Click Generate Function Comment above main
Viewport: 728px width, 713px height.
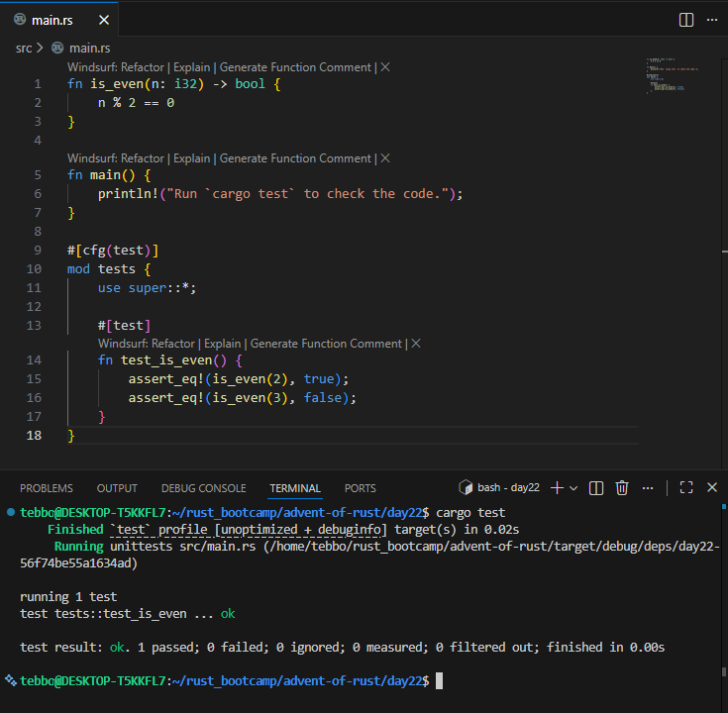pyautogui.click(x=295, y=158)
